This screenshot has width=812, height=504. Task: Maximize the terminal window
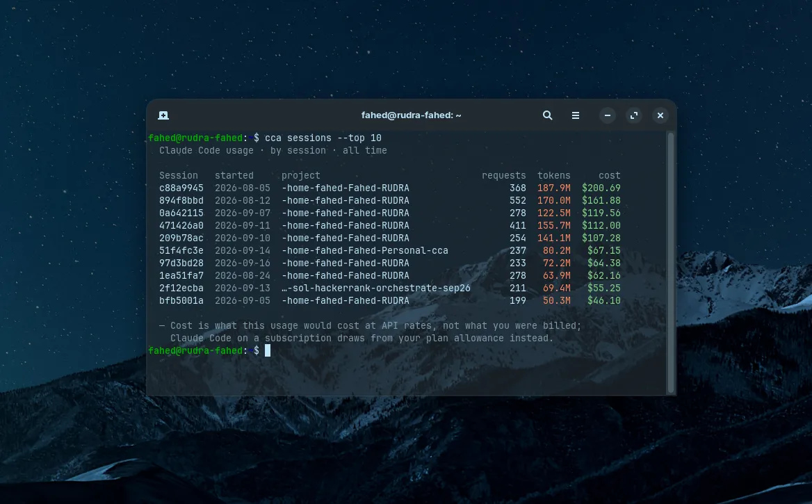(634, 115)
